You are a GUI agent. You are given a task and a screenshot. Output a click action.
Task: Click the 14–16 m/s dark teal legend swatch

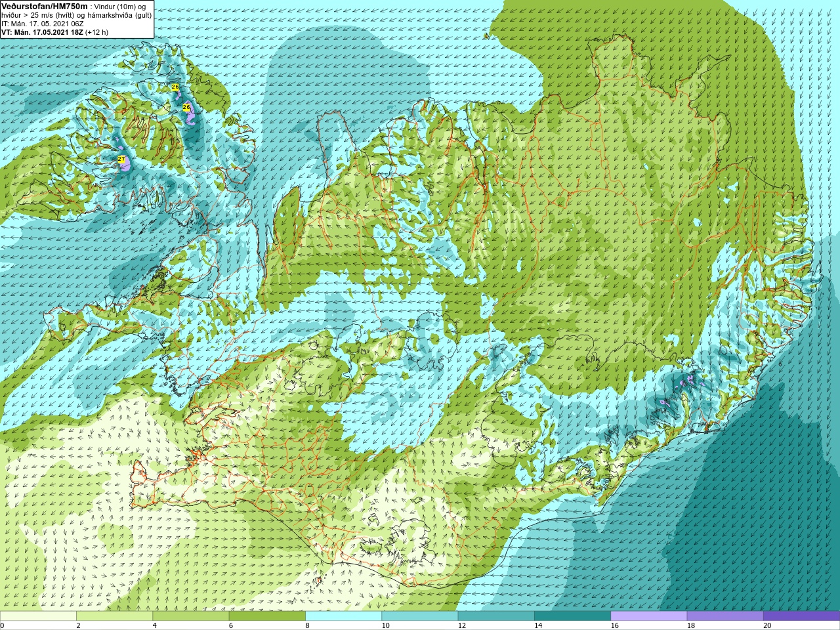coord(572,616)
